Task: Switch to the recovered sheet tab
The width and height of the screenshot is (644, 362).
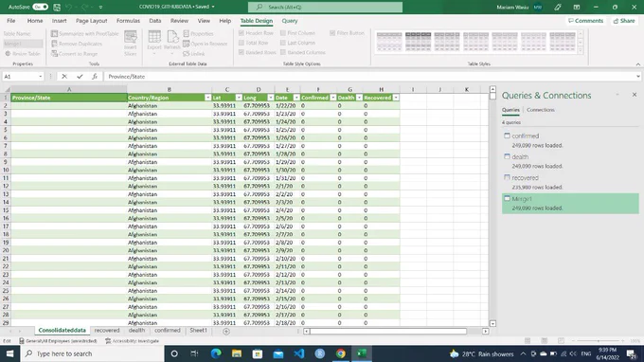Action: (x=107, y=331)
